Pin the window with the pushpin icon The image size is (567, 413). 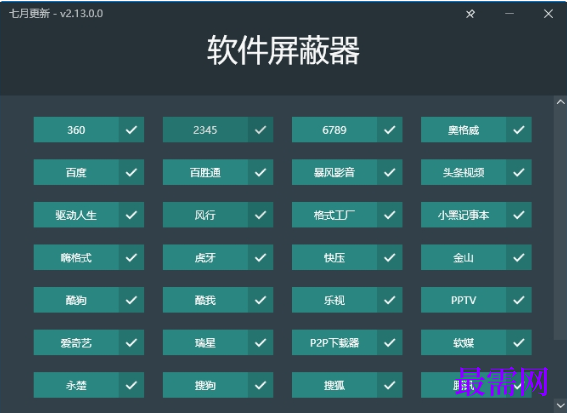(x=470, y=14)
